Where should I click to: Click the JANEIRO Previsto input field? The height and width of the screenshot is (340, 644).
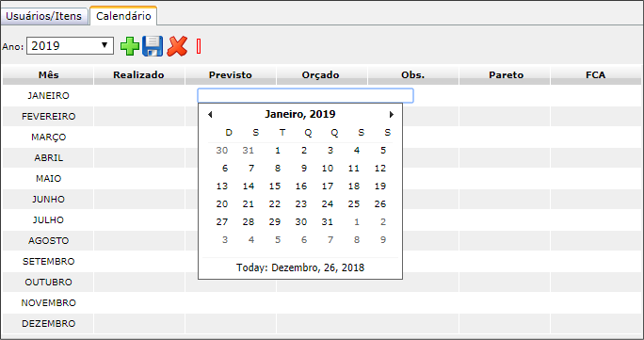(305, 96)
